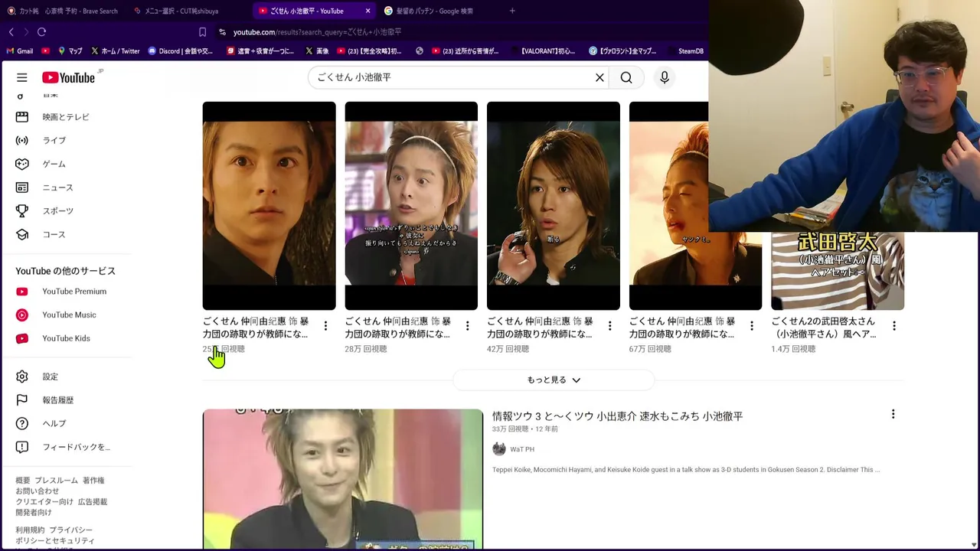Open Gmail bookmark
Viewport: 980px width, 551px height.
point(19,51)
